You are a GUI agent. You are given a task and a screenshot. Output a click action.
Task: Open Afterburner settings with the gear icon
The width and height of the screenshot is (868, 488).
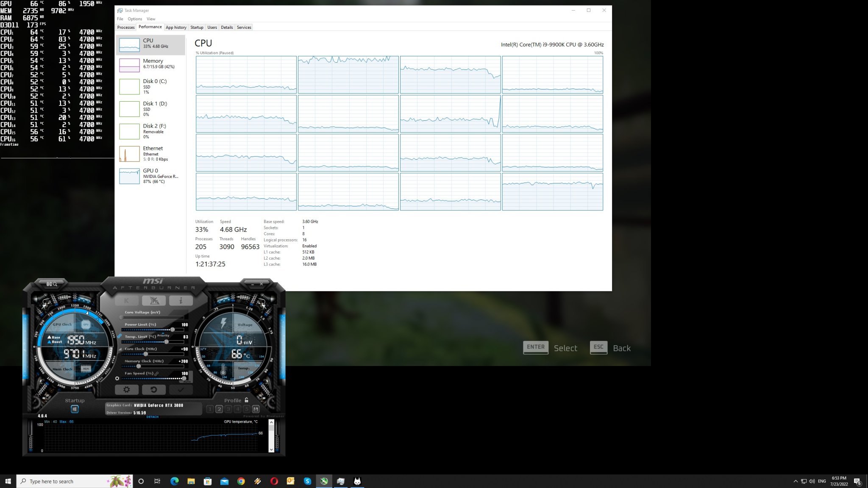tap(127, 390)
